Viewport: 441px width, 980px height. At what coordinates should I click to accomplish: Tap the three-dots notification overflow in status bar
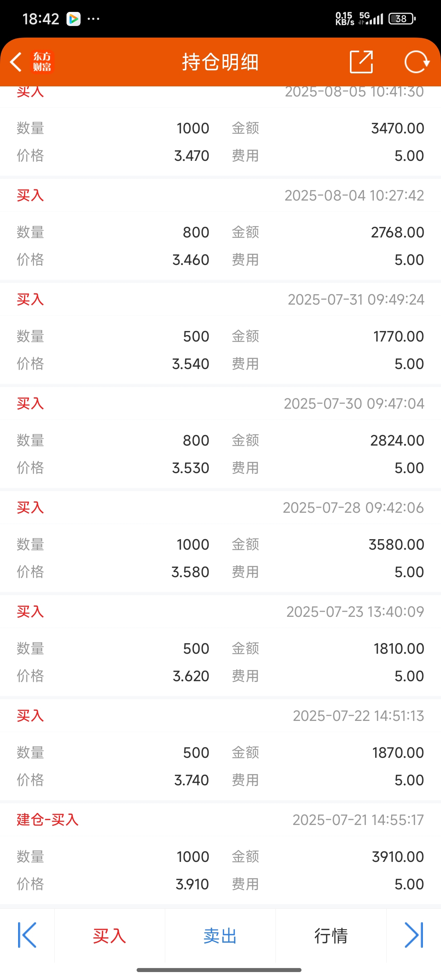click(94, 19)
